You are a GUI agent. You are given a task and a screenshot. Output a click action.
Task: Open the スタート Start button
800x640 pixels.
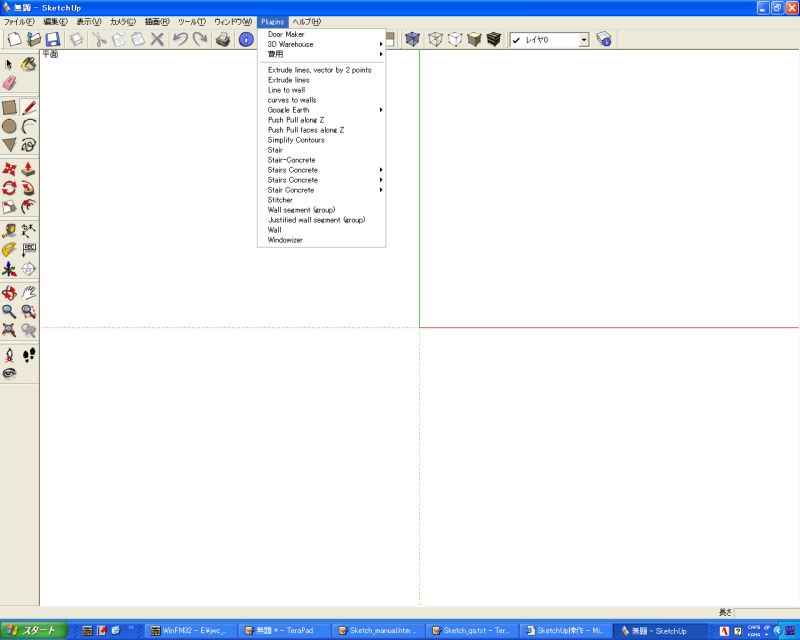[x=34, y=631]
